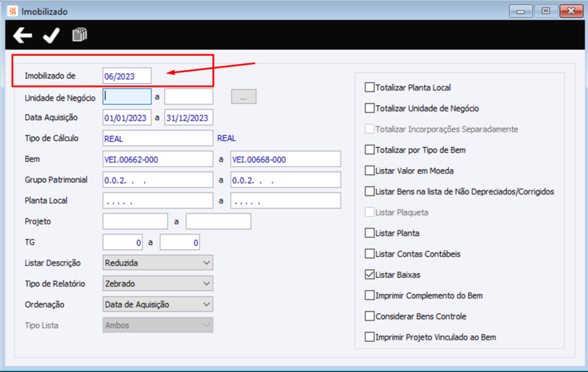The image size is (588, 372).
Task: Open the Tipo de Relatório dropdown
Action: point(158,284)
